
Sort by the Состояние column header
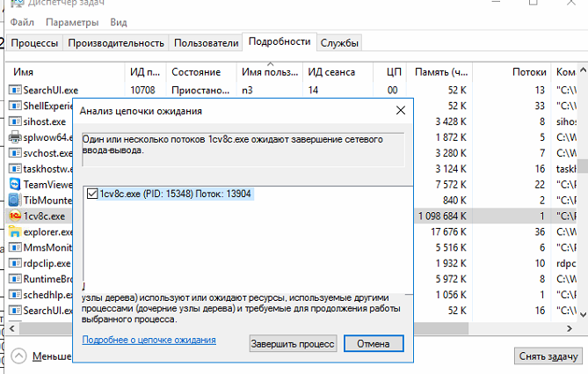point(201,72)
